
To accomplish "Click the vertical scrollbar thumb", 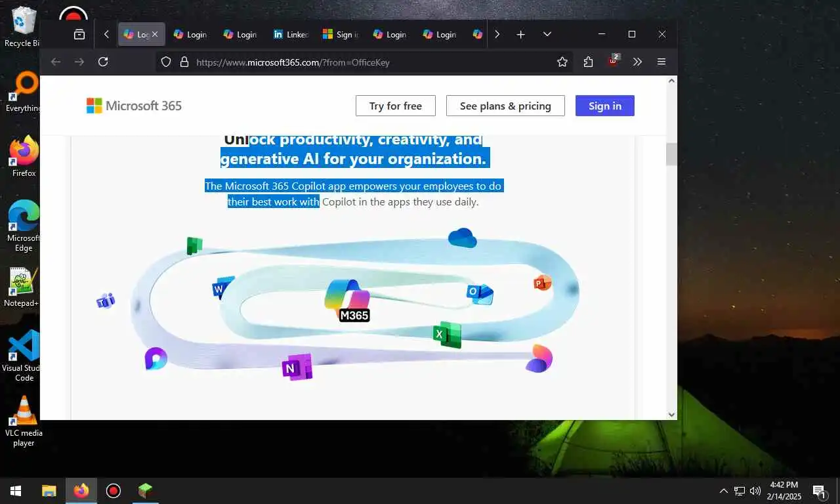I will (671, 154).
